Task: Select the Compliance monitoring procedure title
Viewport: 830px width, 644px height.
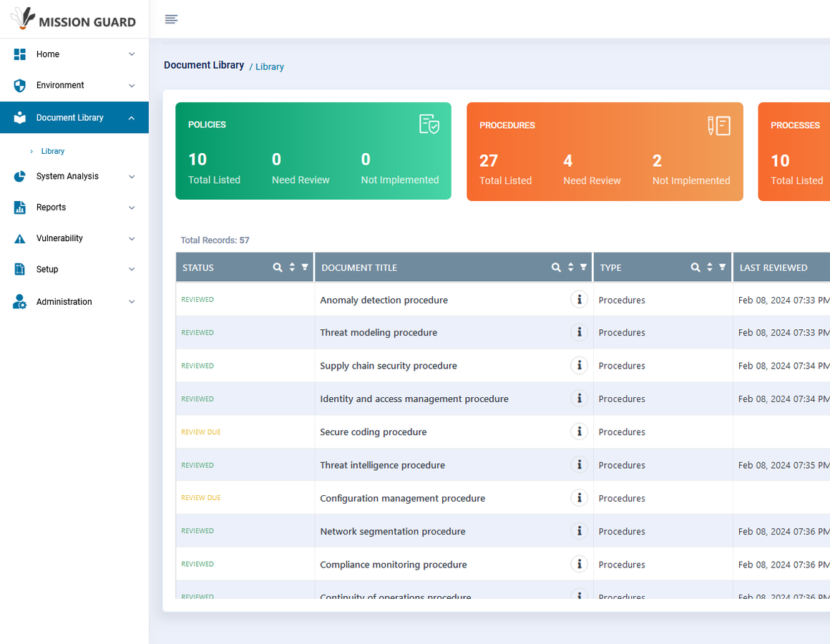Action: click(394, 565)
